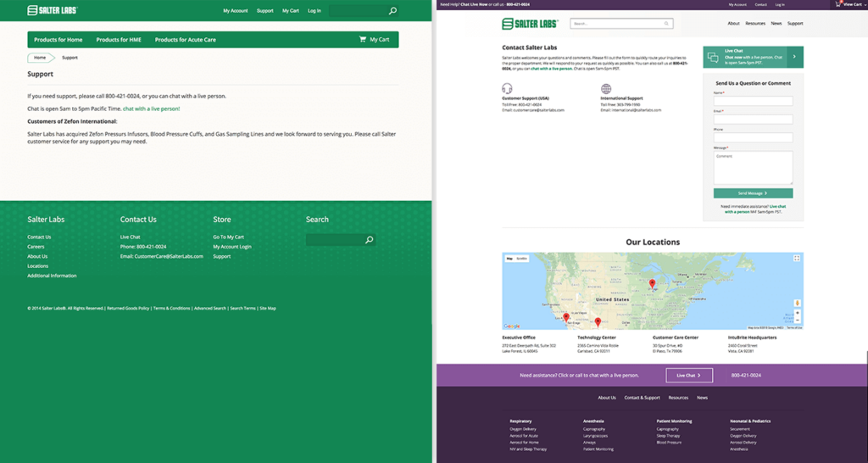The width and height of the screenshot is (868, 463).
Task: Switch the map to Satellite view
Action: [x=522, y=259]
